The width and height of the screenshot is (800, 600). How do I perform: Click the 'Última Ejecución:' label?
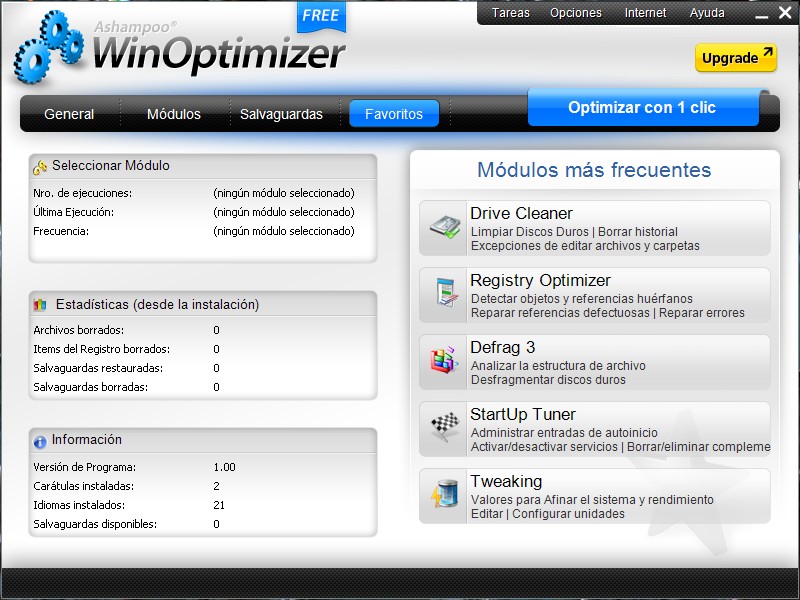coord(73,212)
